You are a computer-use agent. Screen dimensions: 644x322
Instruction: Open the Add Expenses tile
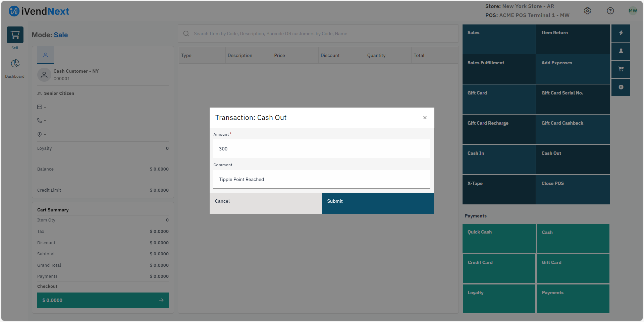[x=573, y=69]
